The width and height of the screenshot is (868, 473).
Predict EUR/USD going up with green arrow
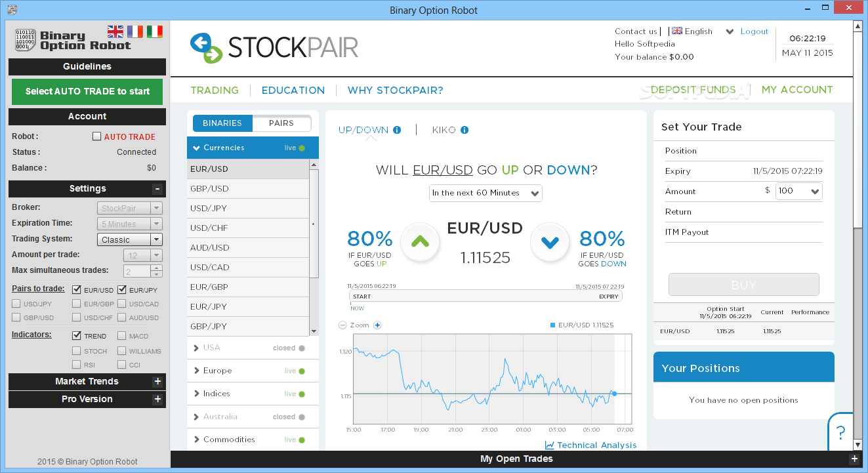click(420, 242)
